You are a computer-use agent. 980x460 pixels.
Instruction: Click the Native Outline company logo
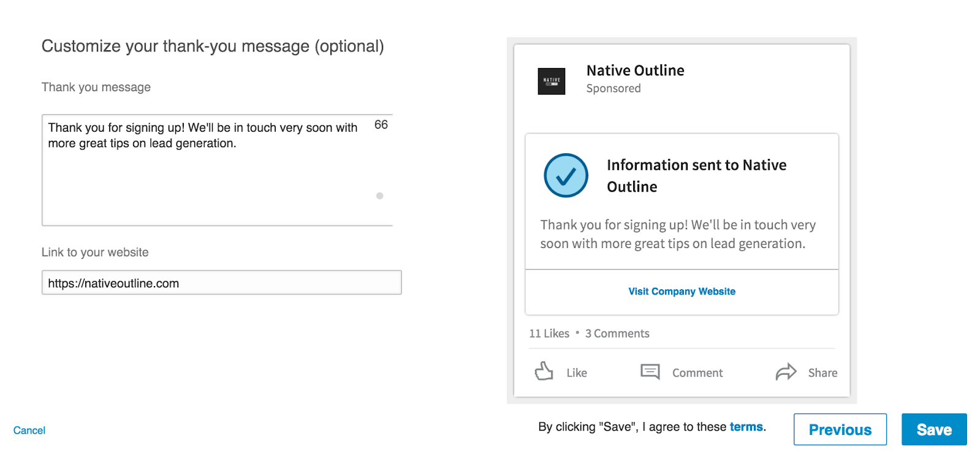pos(550,81)
